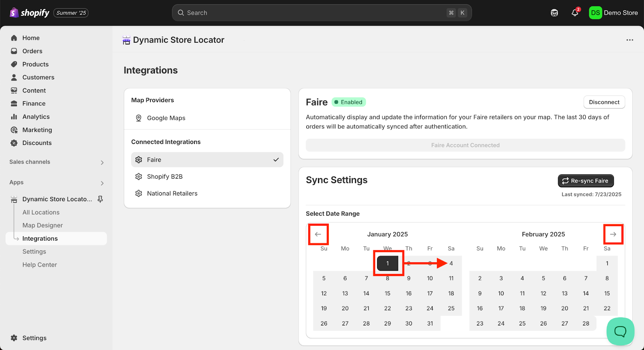Click the DS store avatar
The width and height of the screenshot is (644, 350).
click(x=595, y=13)
